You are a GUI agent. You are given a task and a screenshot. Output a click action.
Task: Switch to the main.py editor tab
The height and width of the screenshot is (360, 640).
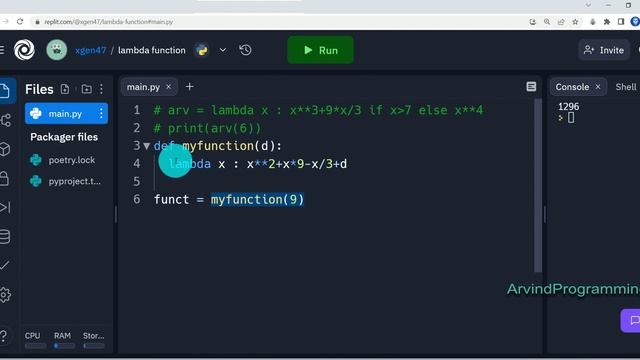click(143, 87)
